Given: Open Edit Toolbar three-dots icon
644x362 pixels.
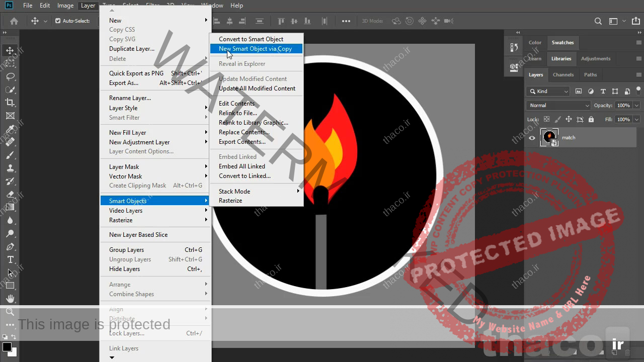Looking at the screenshot, I should [10, 325].
